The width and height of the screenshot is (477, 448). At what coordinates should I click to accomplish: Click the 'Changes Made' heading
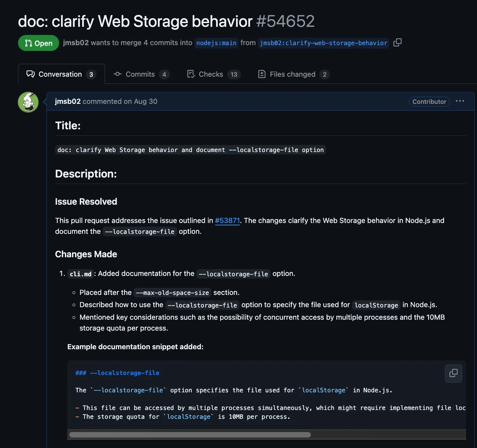86,254
